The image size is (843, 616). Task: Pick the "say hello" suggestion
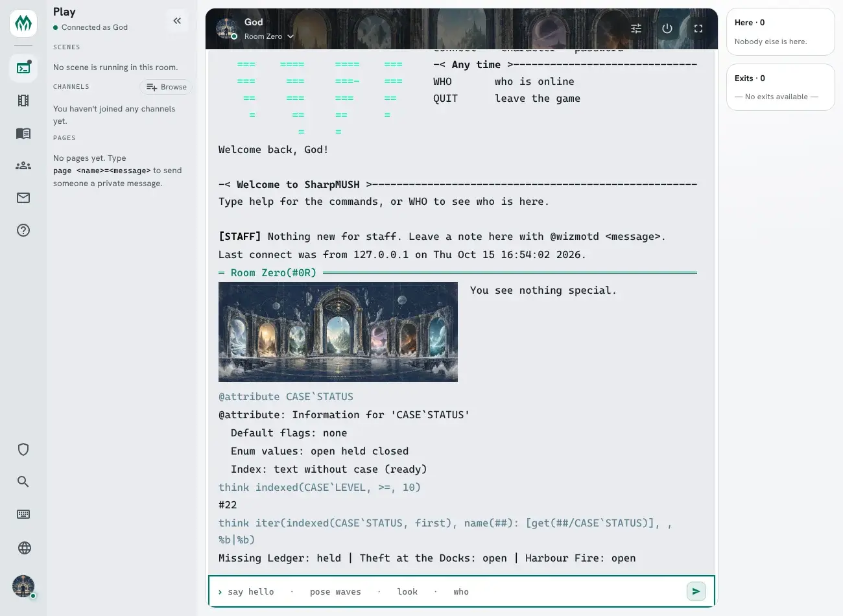[251, 592]
